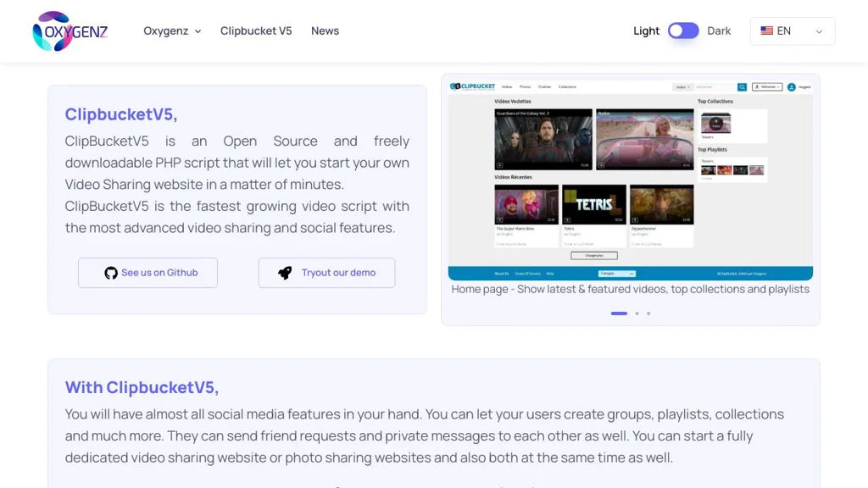868x488 pixels.
Task: Click the rocket icon beside Tryout our demo
Action: (285, 273)
